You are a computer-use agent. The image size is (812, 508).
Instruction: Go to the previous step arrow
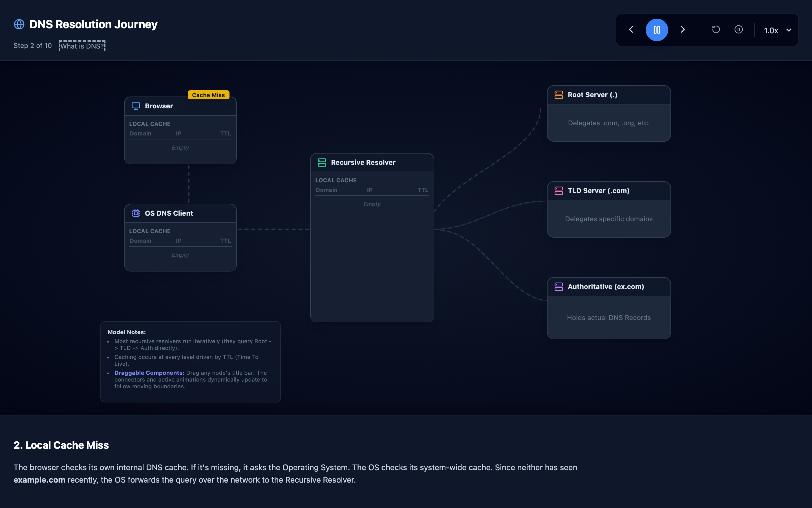click(631, 30)
